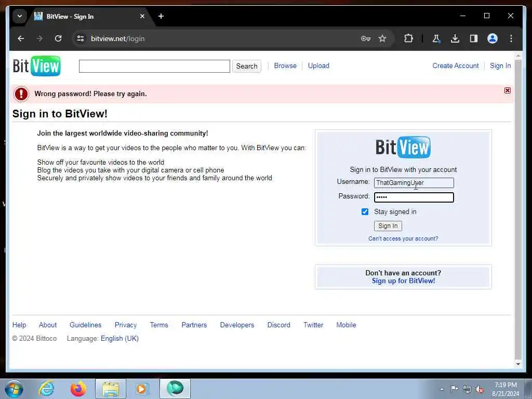
Task: Open the Twitter footer link
Action: 313,325
